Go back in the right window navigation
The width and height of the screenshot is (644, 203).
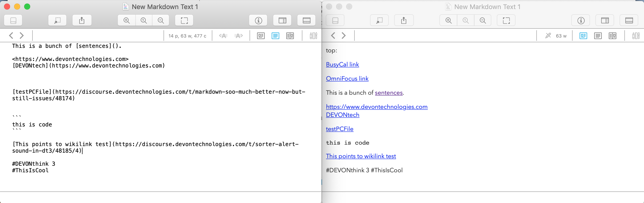point(333,36)
